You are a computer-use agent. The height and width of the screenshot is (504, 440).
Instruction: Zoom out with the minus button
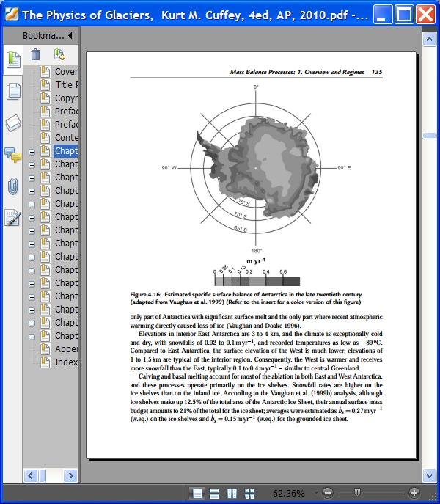(x=328, y=493)
